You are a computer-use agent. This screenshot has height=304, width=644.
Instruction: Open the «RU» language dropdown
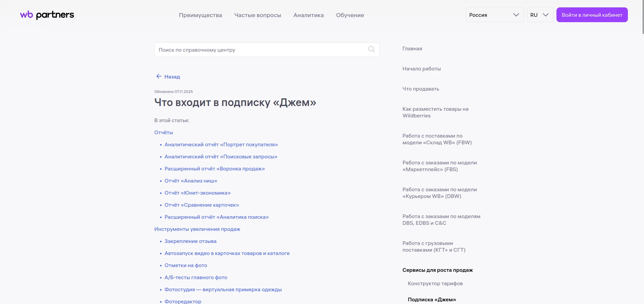point(539,15)
